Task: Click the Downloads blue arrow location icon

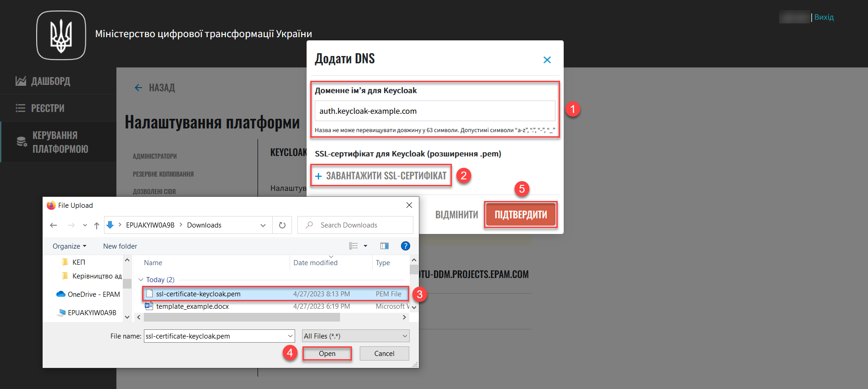Action: [x=110, y=225]
